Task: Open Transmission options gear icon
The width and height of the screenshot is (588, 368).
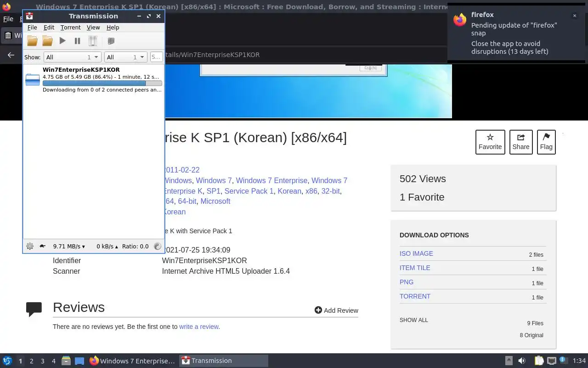Action: (30, 246)
